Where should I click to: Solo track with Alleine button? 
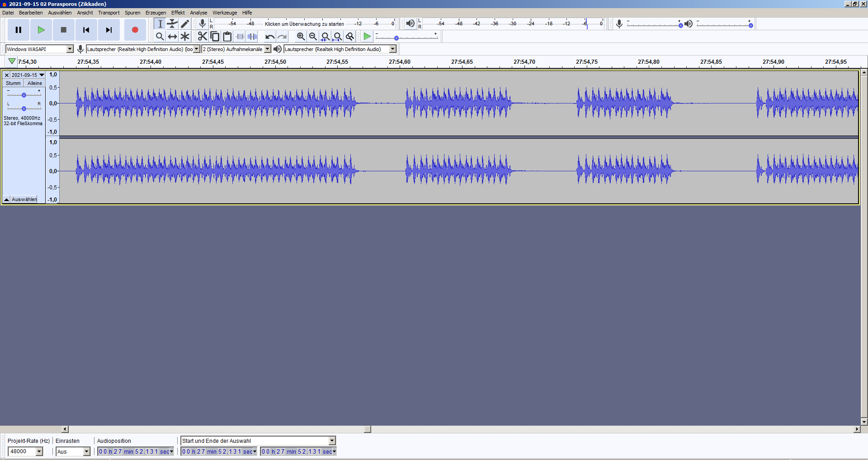34,83
